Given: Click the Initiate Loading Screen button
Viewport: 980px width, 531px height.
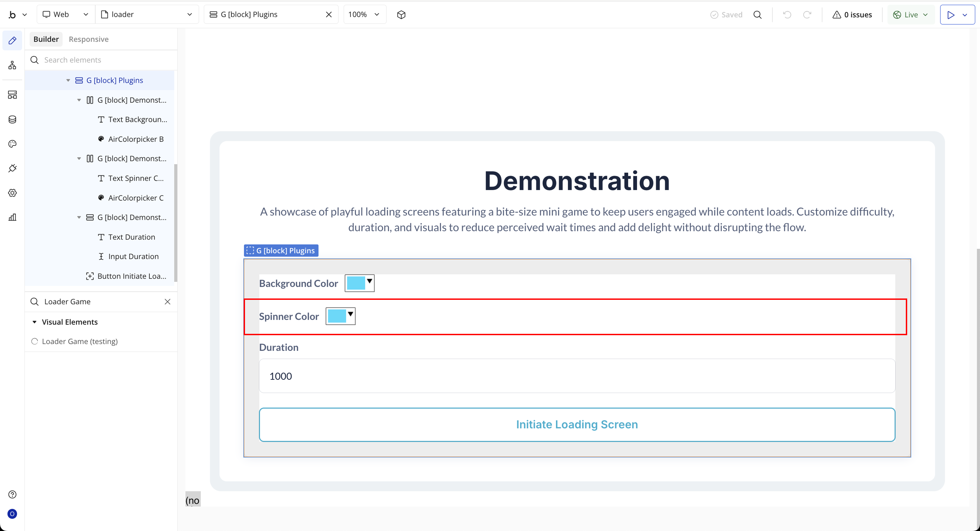Looking at the screenshot, I should coord(577,425).
